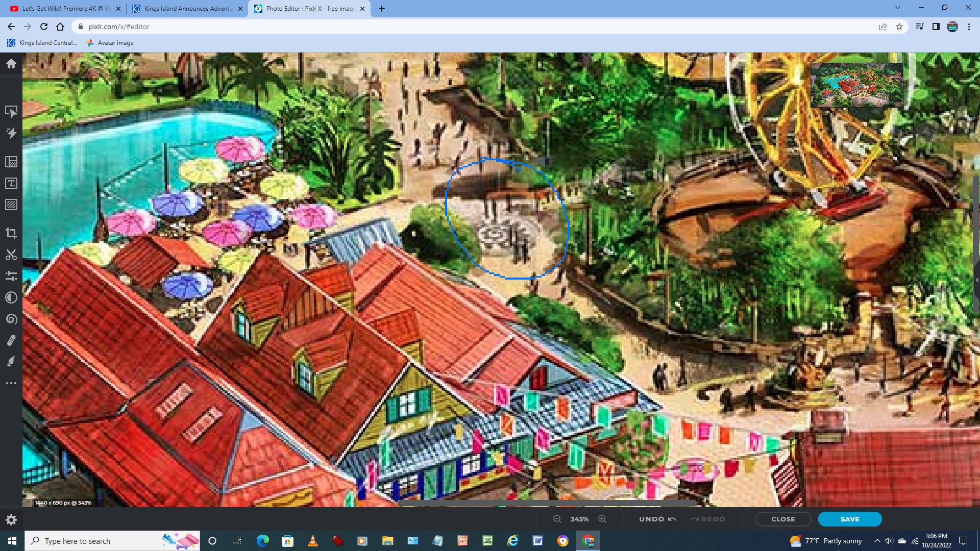Click the Redo button
This screenshot has width=980, height=551.
coord(708,519)
